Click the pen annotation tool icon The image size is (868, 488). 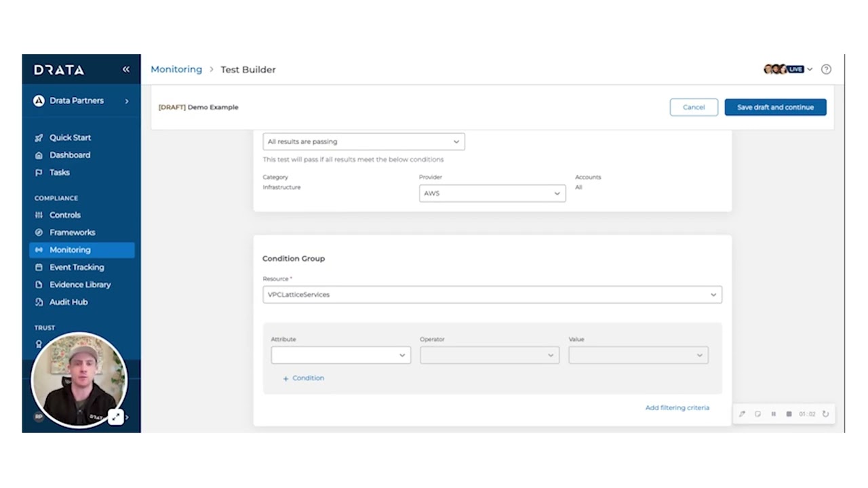pyautogui.click(x=743, y=414)
